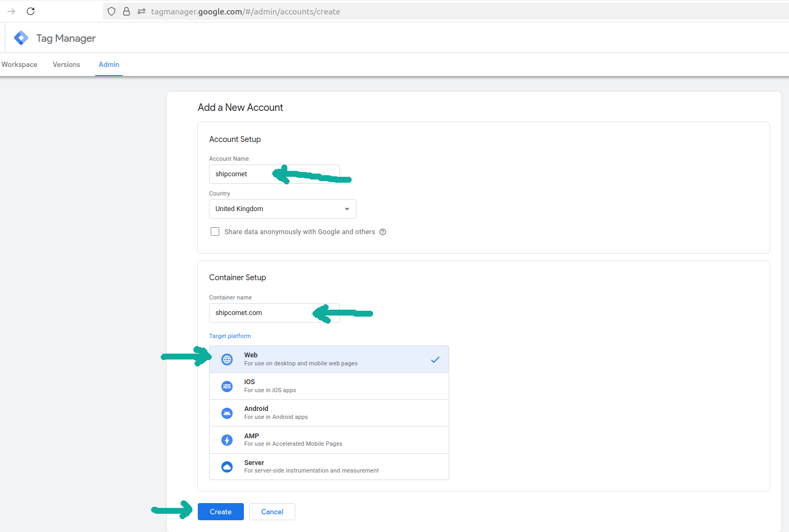The image size is (789, 532).
Task: Click the AMP lightning bolt icon
Action: [x=227, y=440]
